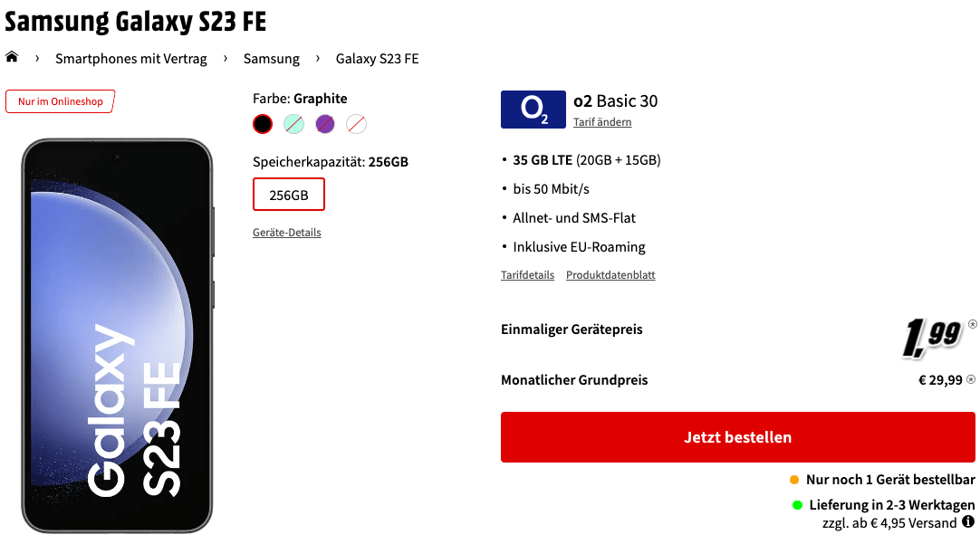Open the Geräte-Details link
This screenshot has width=980, height=544.
coord(287,233)
